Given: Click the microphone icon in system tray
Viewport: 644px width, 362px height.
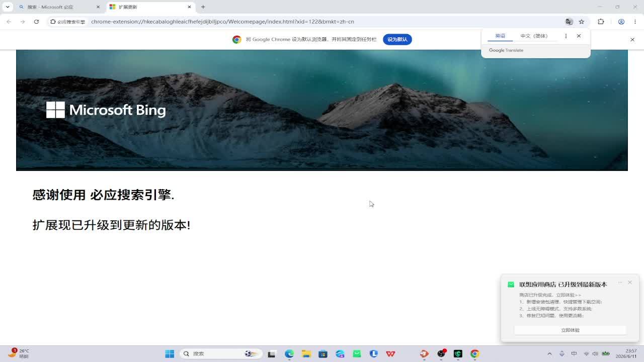Looking at the screenshot, I should point(562,353).
